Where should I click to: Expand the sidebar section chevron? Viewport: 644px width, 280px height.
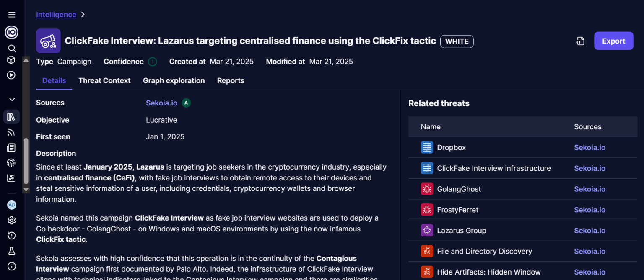pos(12,100)
